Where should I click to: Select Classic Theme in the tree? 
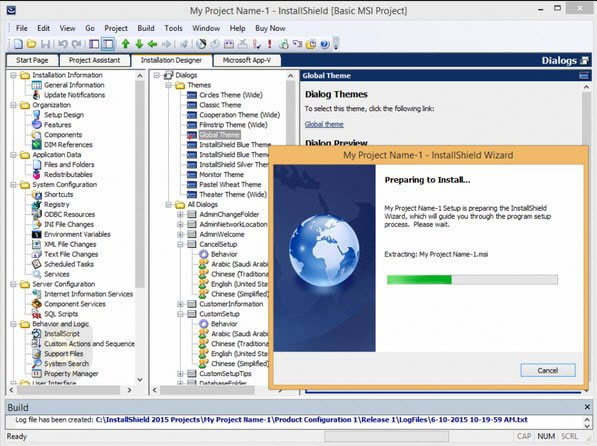[x=220, y=105]
